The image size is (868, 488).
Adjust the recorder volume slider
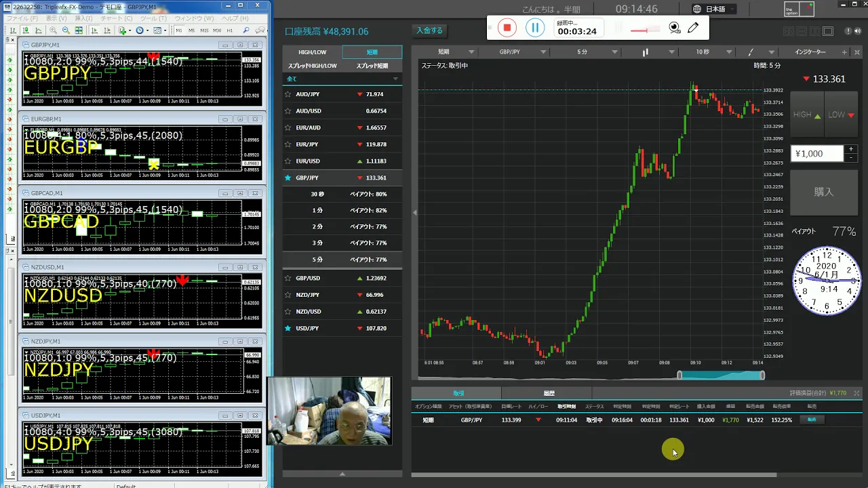(644, 30)
